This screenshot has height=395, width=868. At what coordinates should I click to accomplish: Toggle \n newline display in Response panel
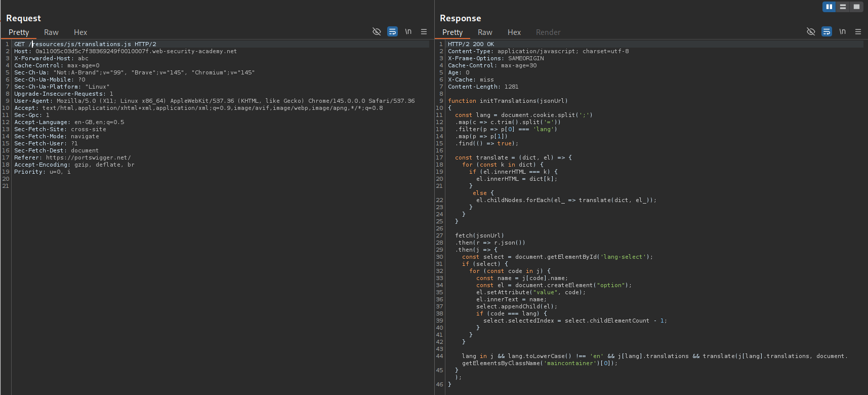pos(842,31)
